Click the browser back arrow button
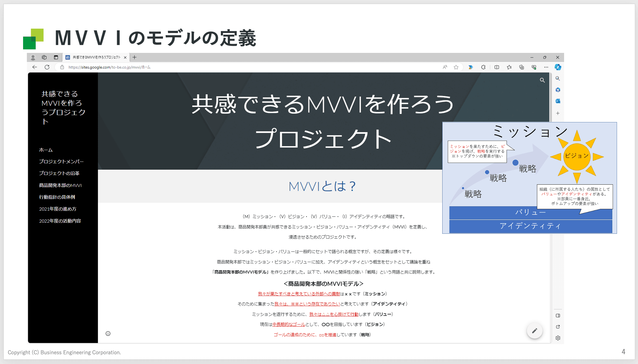638x364 pixels. pos(35,67)
